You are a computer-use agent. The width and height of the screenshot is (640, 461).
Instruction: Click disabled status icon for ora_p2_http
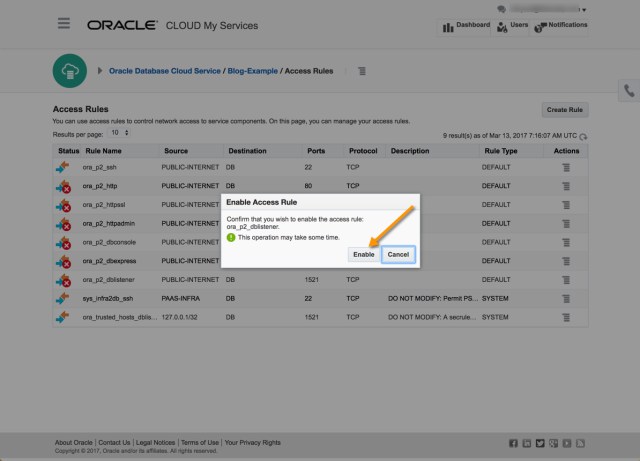(x=63, y=186)
